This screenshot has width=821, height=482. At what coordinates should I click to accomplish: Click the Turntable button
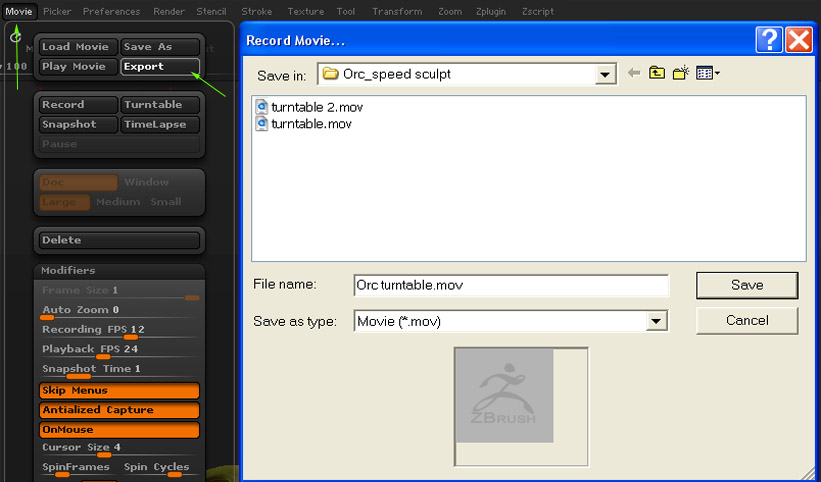(160, 105)
